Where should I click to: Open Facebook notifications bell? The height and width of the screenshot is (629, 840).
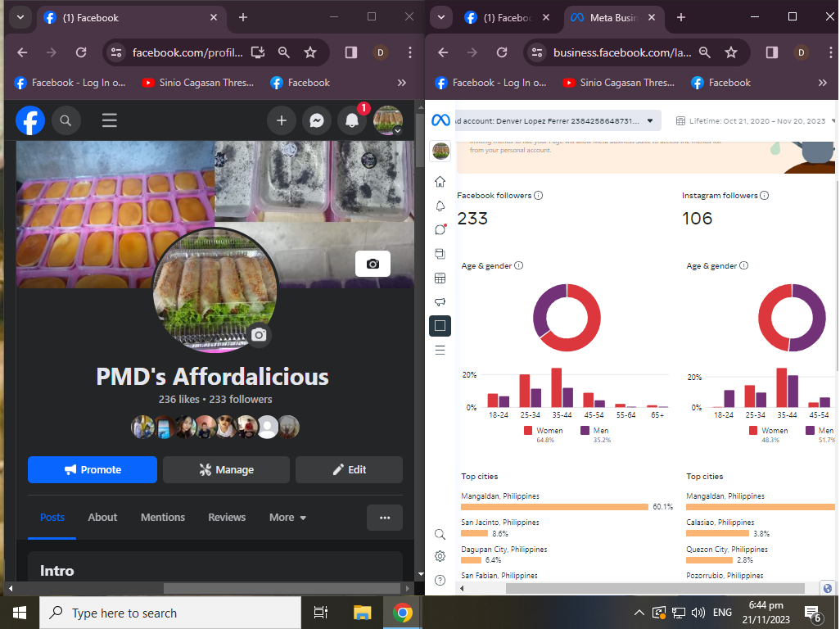pos(352,120)
